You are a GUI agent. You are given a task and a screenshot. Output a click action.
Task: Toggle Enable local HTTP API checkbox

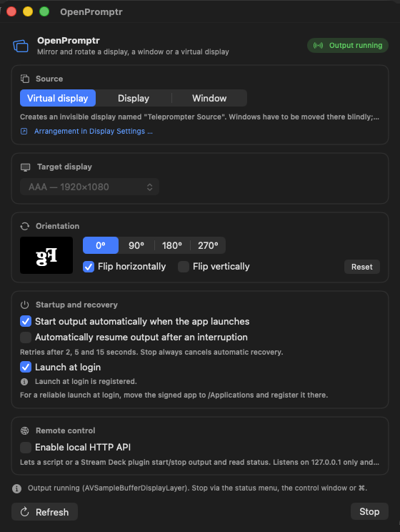pyautogui.click(x=26, y=448)
